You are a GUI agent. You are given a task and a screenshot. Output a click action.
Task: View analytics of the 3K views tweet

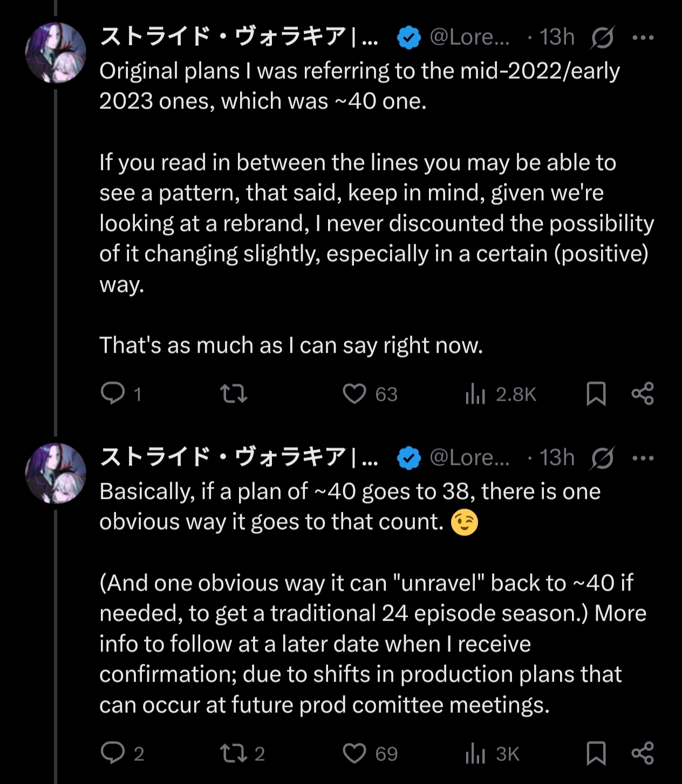(475, 753)
